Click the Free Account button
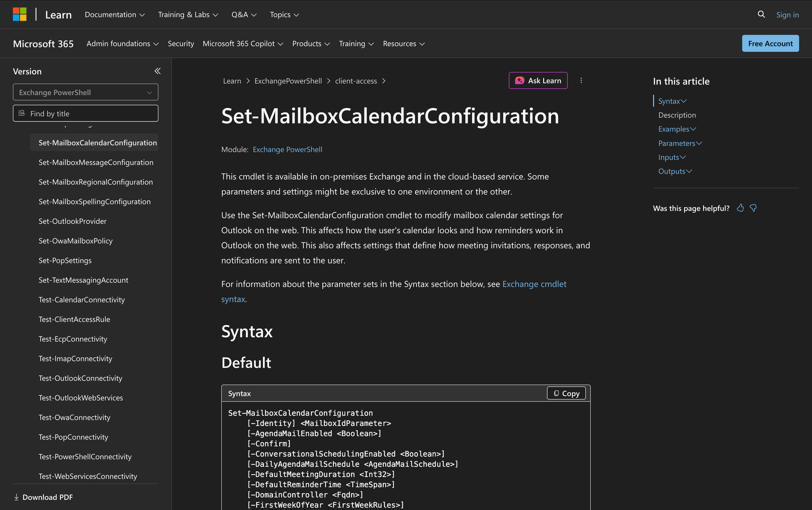Viewport: 812px width, 510px height. [x=770, y=43]
